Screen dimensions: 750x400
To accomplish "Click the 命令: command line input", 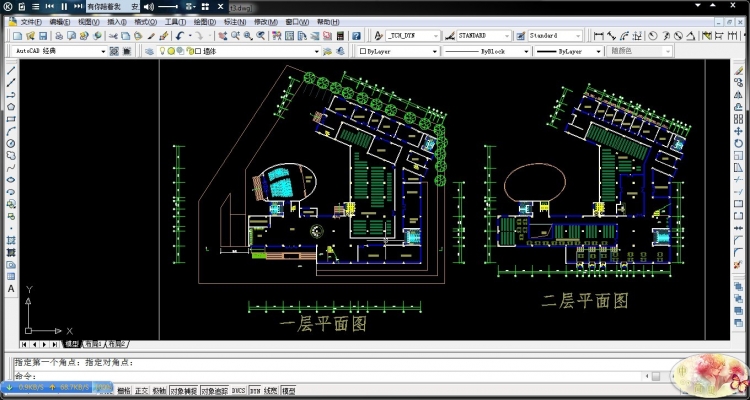I will pos(330,376).
